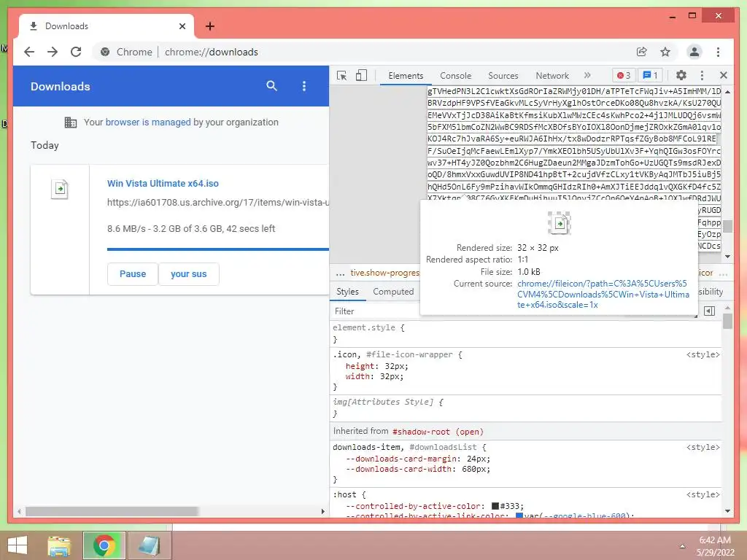The height and width of the screenshot is (560, 747).
Task: Switch to the Elements tab
Action: 406,76
